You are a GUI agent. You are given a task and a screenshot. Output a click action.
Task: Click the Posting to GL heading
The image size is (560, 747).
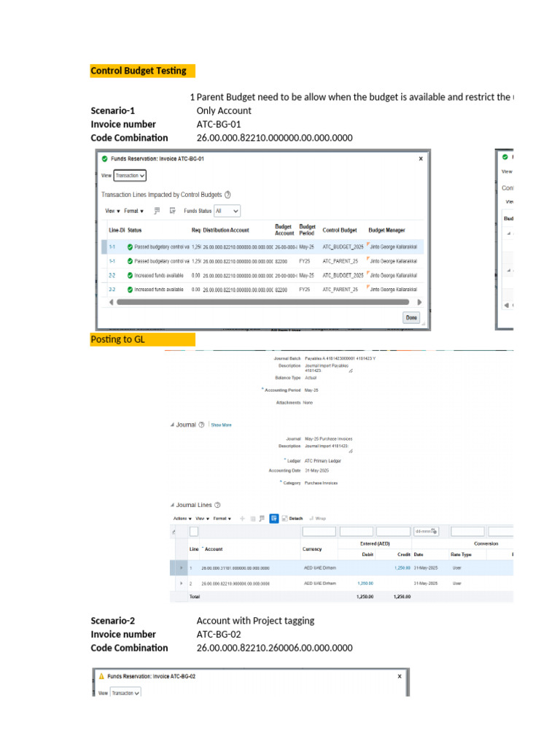pos(117,340)
